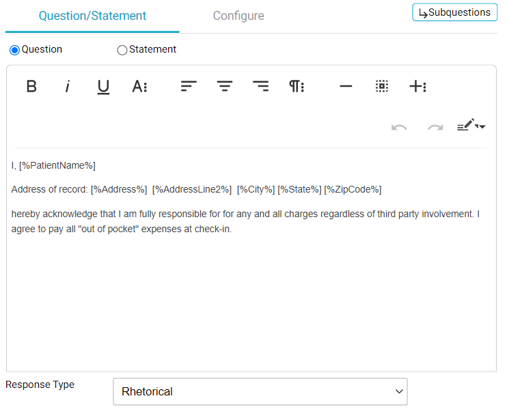Viewport: 509px width, 420px height.
Task: Click the Subquestions button
Action: click(x=454, y=12)
